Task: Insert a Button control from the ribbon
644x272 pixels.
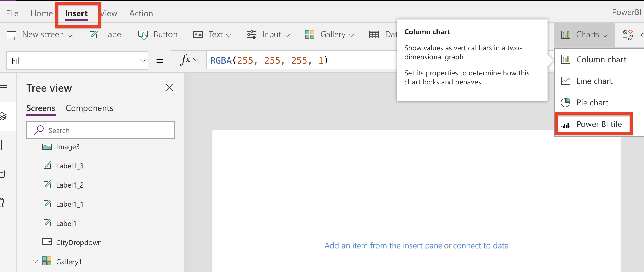Action: pos(158,34)
